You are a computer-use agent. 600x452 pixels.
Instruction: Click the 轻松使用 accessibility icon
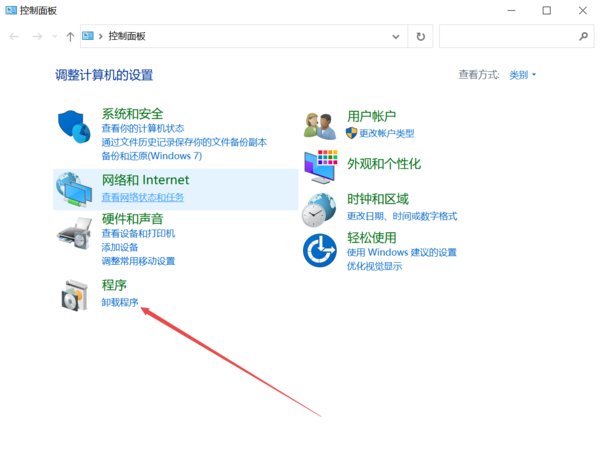(320, 250)
